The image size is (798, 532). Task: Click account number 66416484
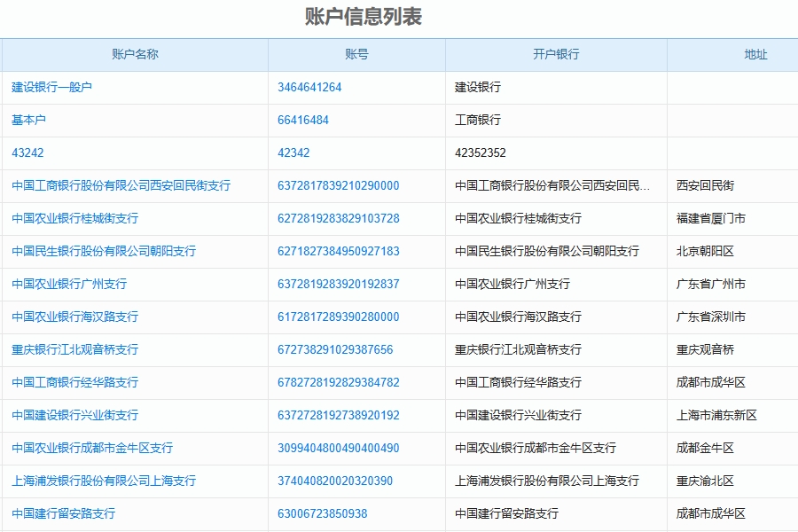coord(303,121)
